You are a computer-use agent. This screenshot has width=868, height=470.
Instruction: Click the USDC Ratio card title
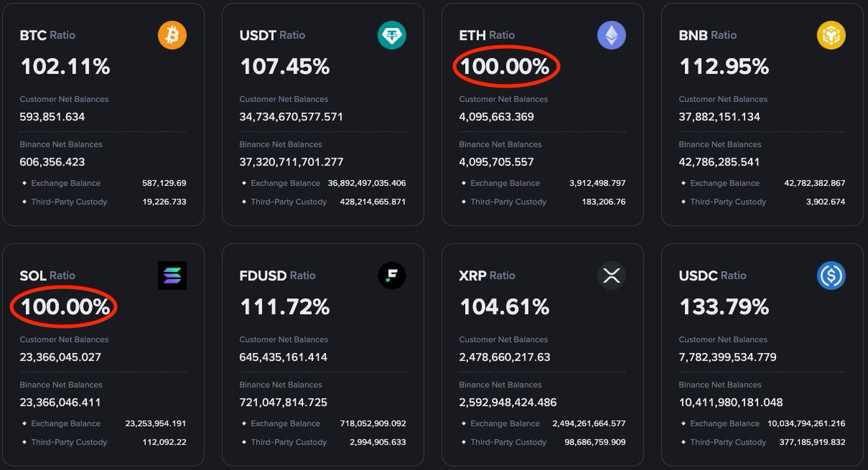point(712,275)
